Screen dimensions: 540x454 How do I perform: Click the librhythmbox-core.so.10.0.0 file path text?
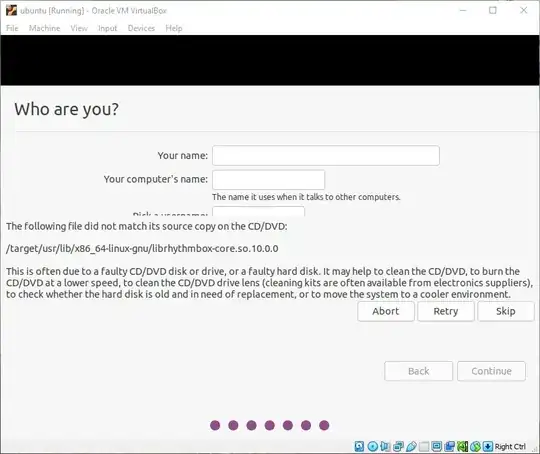click(142, 248)
